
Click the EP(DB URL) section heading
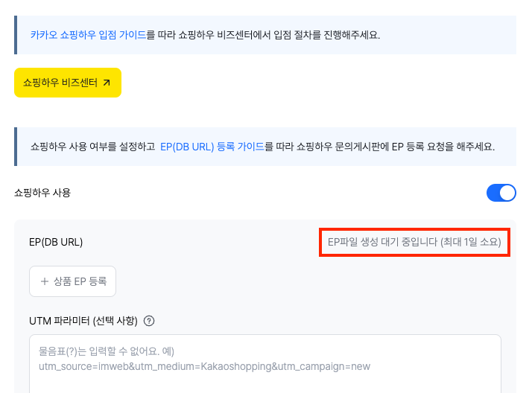coord(56,243)
